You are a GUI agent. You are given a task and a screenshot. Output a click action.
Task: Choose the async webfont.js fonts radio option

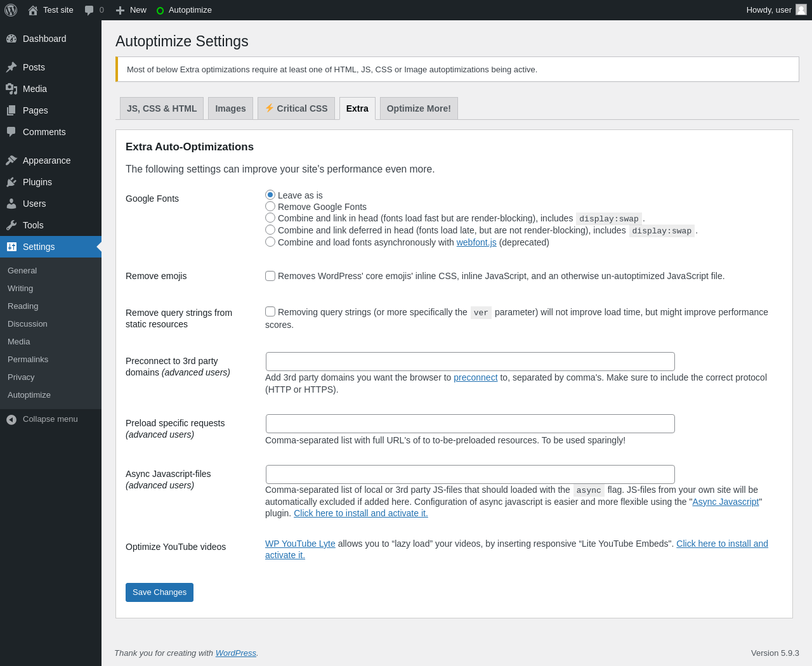click(270, 242)
